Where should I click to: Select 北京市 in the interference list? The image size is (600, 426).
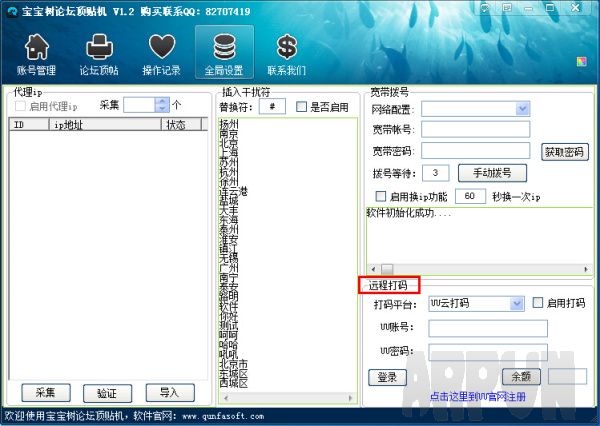click(x=233, y=363)
